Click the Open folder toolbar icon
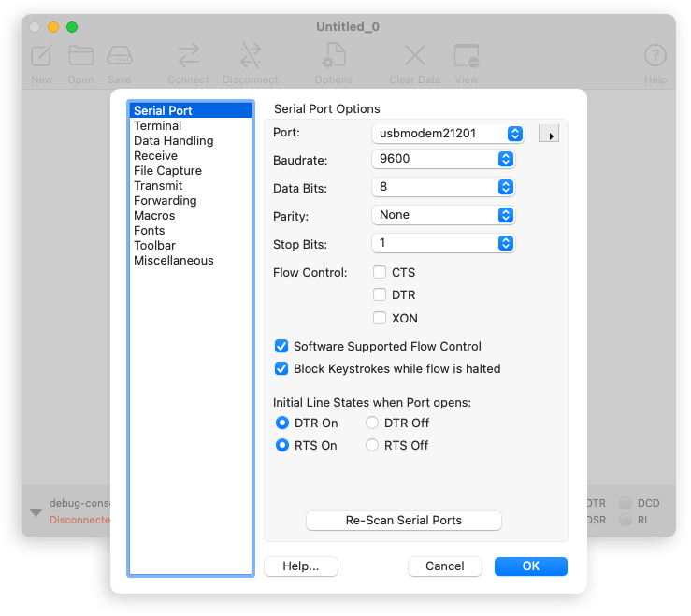The height and width of the screenshot is (616, 691). [81, 56]
